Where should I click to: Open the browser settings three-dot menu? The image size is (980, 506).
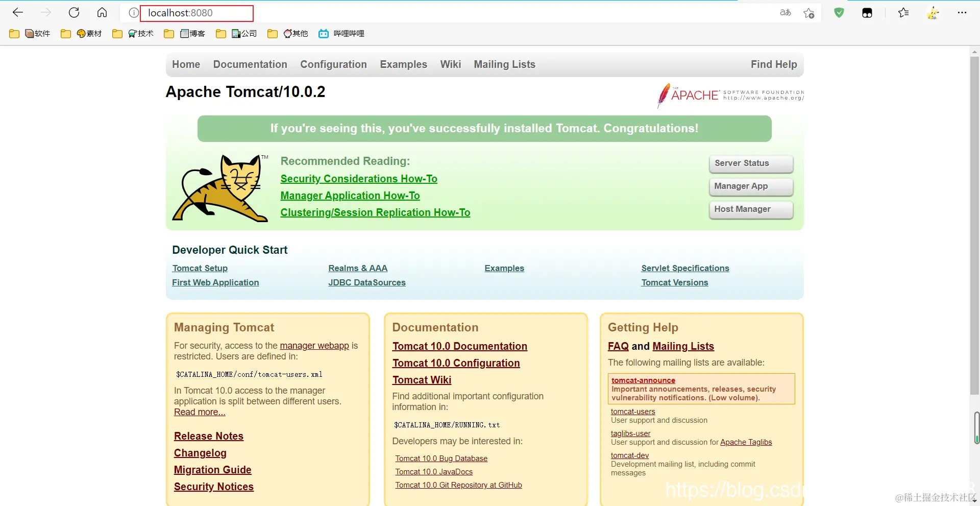pyautogui.click(x=963, y=13)
